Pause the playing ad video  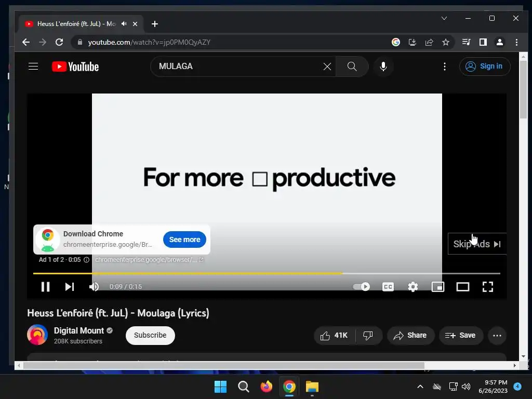tap(46, 287)
